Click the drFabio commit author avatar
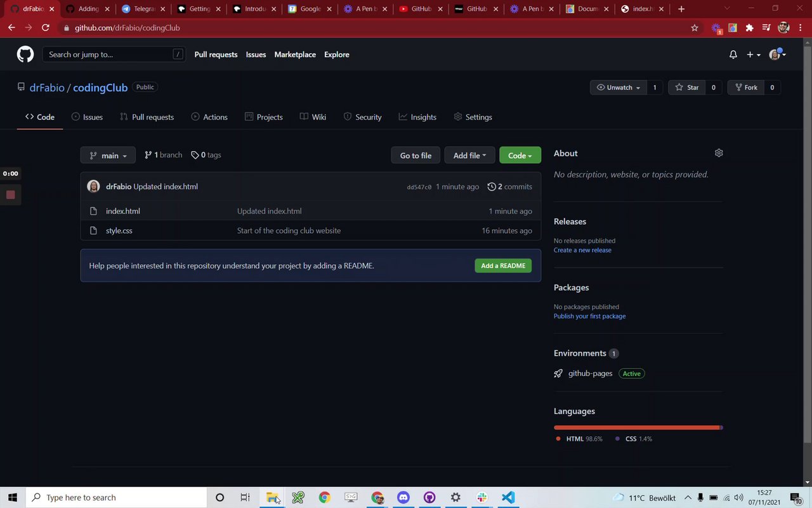 pyautogui.click(x=93, y=186)
